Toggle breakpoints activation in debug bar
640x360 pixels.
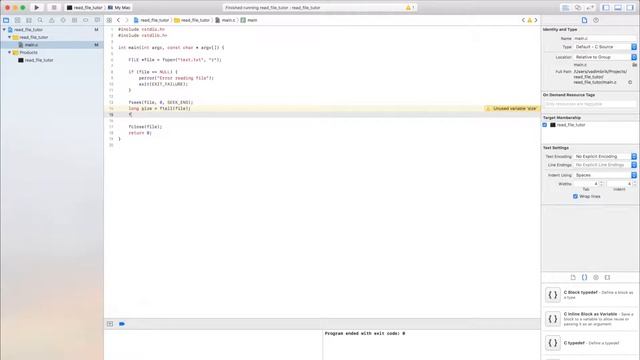click(122, 324)
